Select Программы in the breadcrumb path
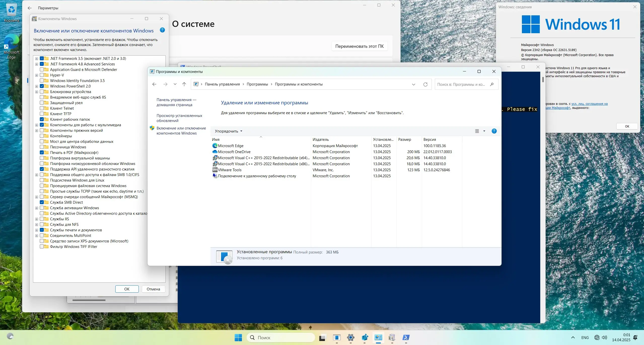This screenshot has width=644, height=345. click(257, 84)
